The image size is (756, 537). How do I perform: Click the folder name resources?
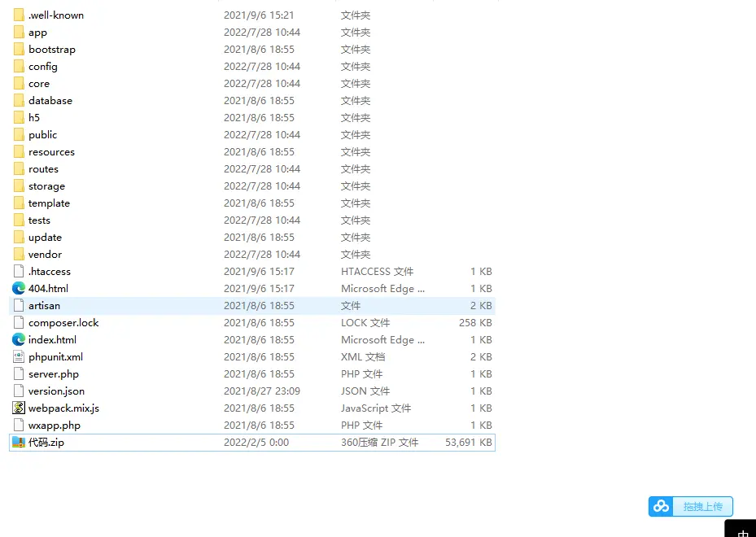click(x=51, y=152)
